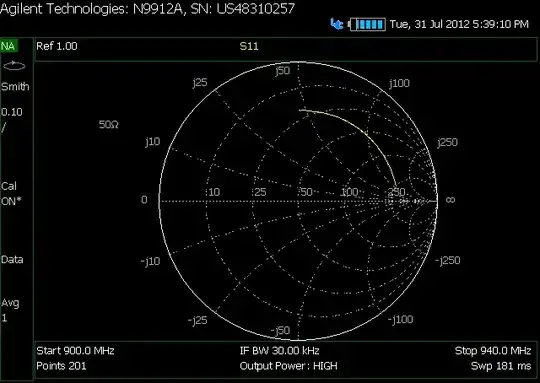Viewport: 540px width, 383px height.
Task: Click the Start 900.0 MHz frequency
Action: [x=75, y=351]
